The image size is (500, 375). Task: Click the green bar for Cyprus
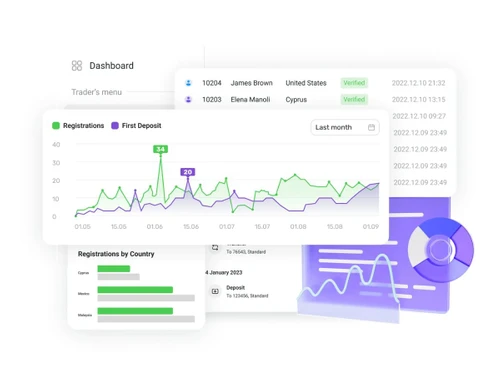pos(114,269)
